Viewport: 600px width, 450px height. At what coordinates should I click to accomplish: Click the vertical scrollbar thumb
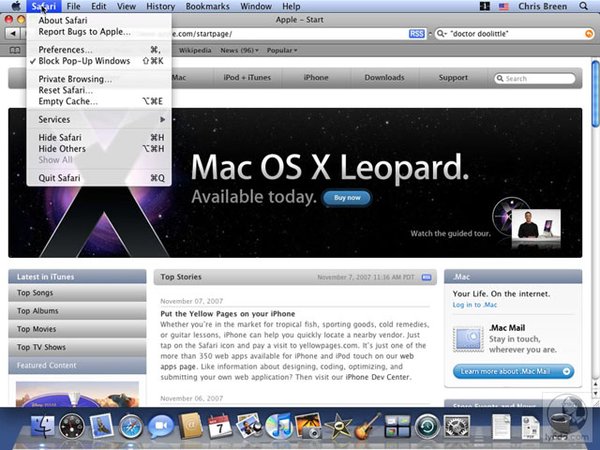pyautogui.click(x=595, y=93)
